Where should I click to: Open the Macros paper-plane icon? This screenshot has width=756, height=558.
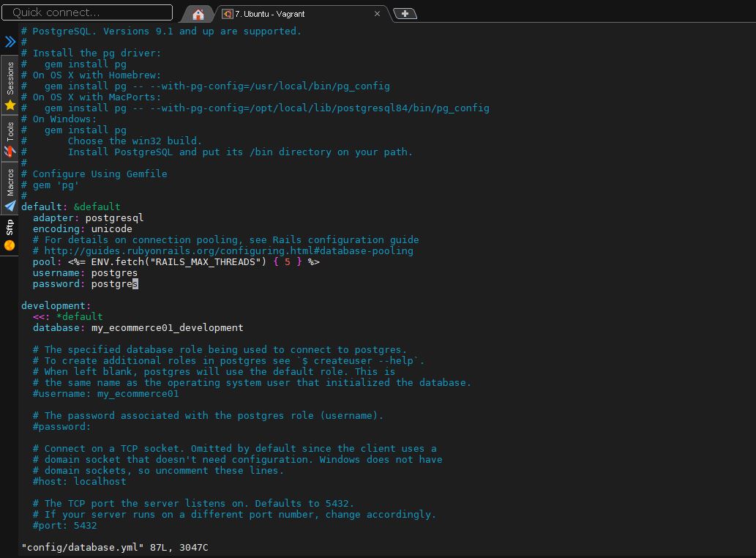[10, 206]
